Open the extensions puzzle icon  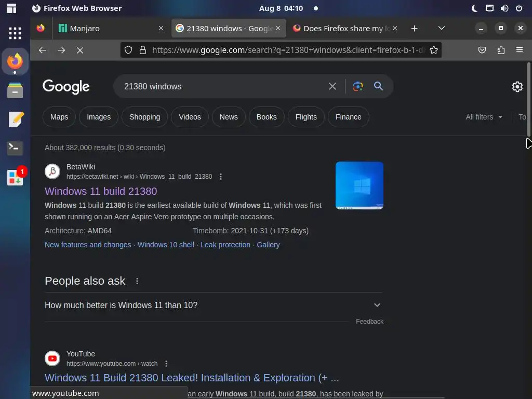click(501, 50)
